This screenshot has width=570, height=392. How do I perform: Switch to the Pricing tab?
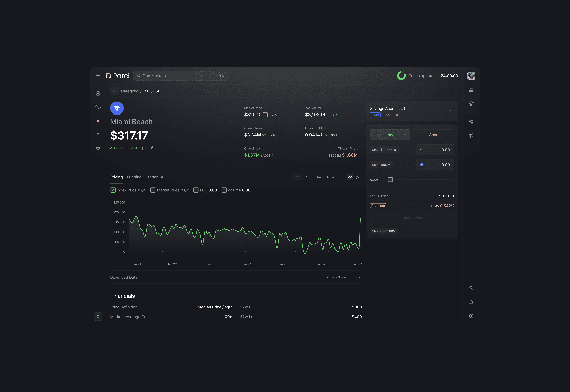tap(116, 177)
